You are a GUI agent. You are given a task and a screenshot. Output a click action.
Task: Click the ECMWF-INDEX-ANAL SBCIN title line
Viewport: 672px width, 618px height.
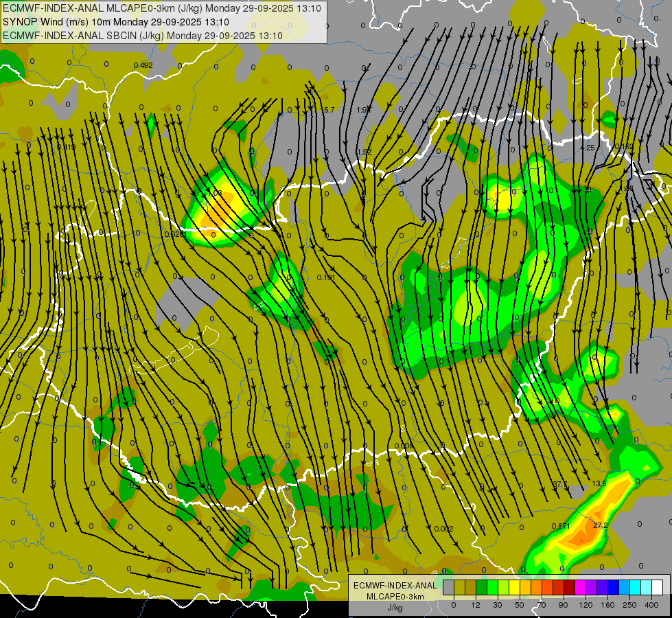(x=143, y=36)
